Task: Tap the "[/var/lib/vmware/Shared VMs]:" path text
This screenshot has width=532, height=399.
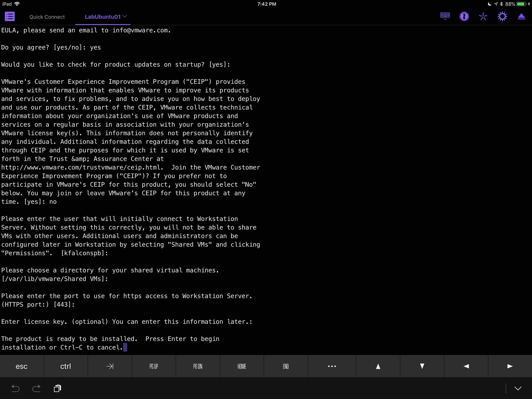Action: tap(55, 279)
